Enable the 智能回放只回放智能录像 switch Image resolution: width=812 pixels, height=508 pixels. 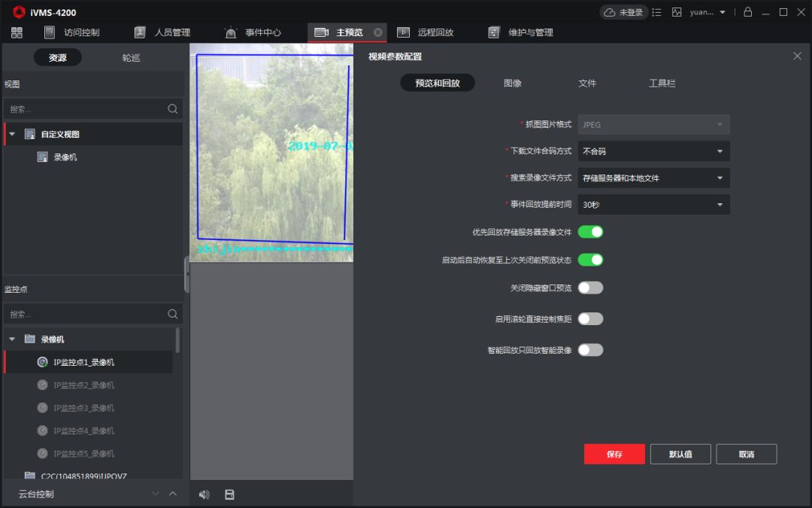pos(590,350)
